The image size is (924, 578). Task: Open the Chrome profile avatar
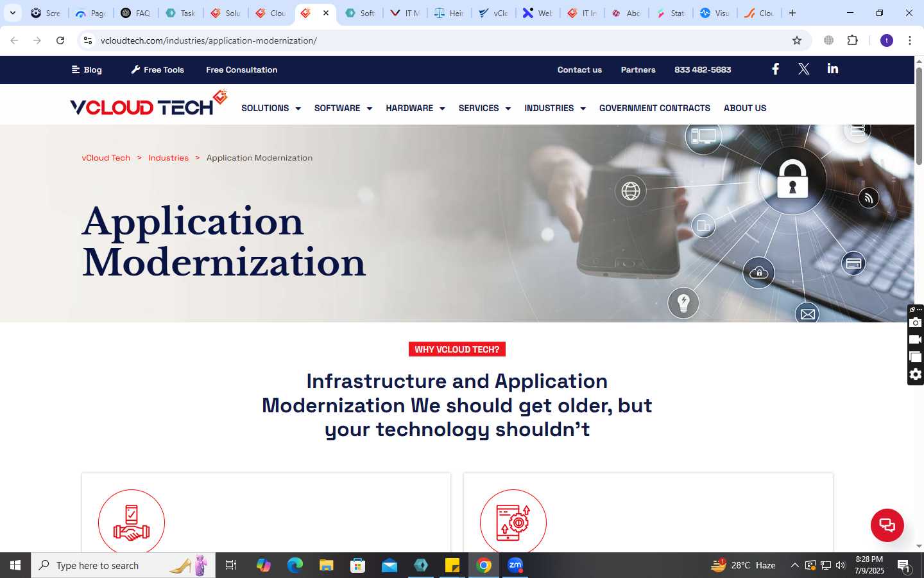[887, 40]
